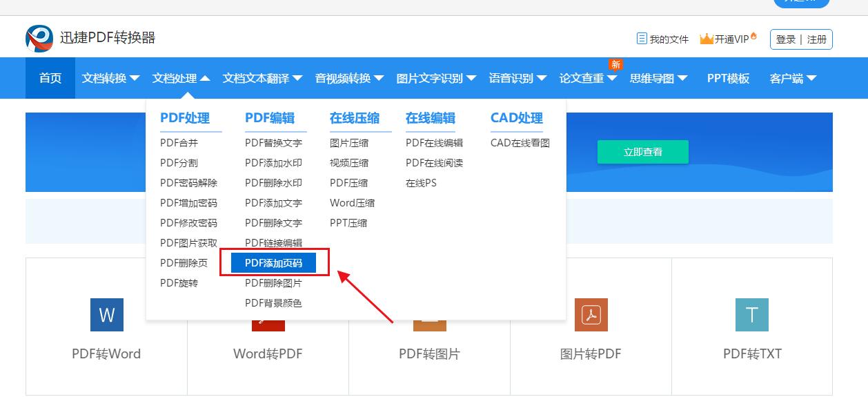Click the 在线编辑 column heading
The image size is (868, 397).
431,118
